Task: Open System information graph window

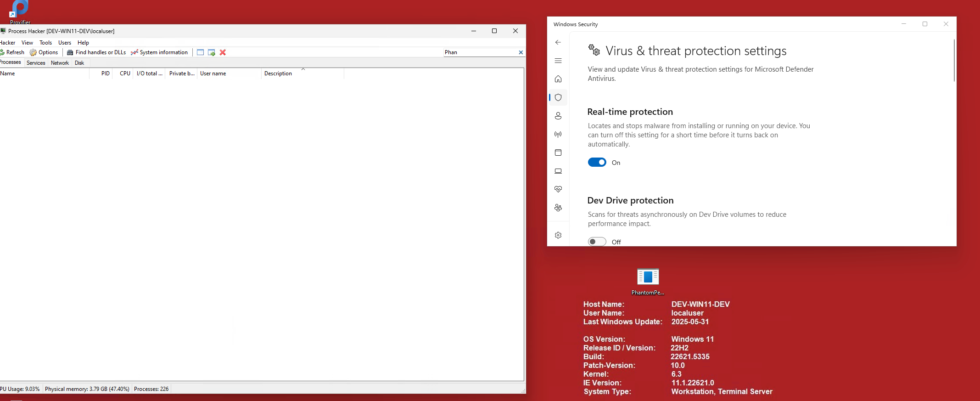Action: click(x=159, y=52)
